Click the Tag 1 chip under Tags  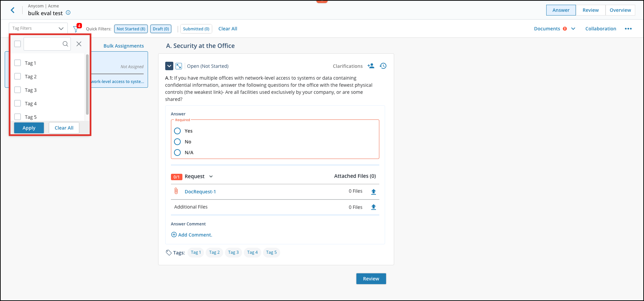[196, 252]
